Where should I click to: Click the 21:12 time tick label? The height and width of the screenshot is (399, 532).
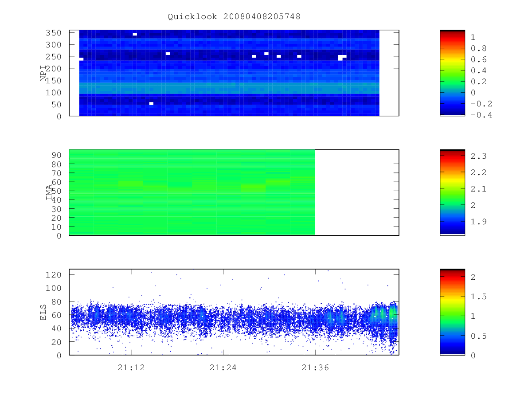coord(131,368)
